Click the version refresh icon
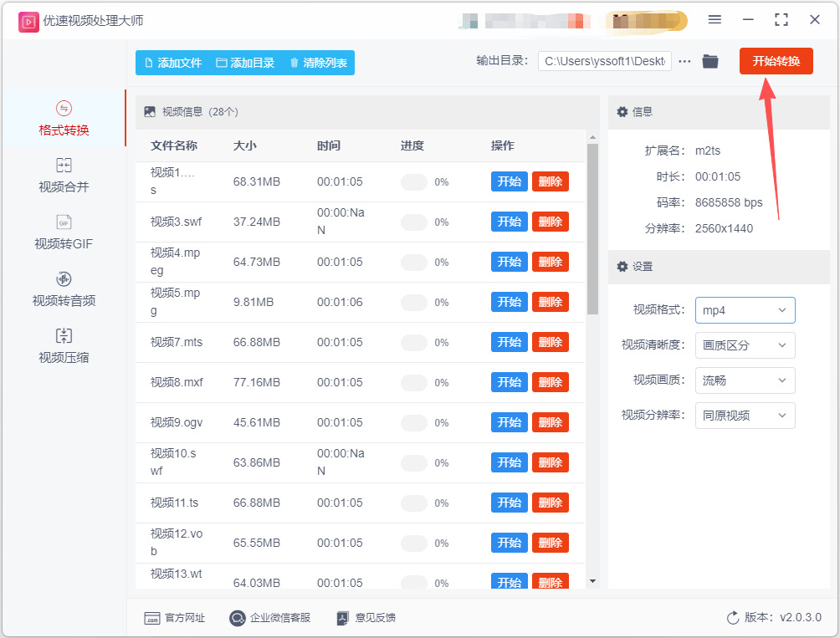 click(x=733, y=618)
